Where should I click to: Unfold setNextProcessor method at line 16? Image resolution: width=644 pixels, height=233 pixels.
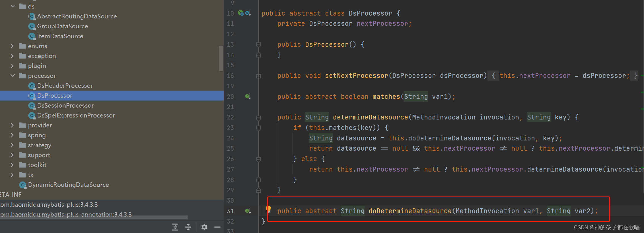[258, 76]
